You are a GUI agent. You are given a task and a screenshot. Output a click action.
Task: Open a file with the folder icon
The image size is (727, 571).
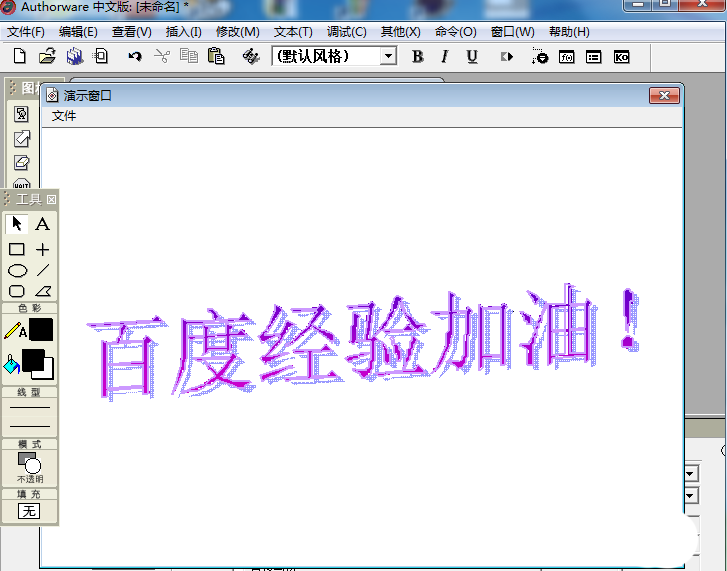tap(47, 56)
